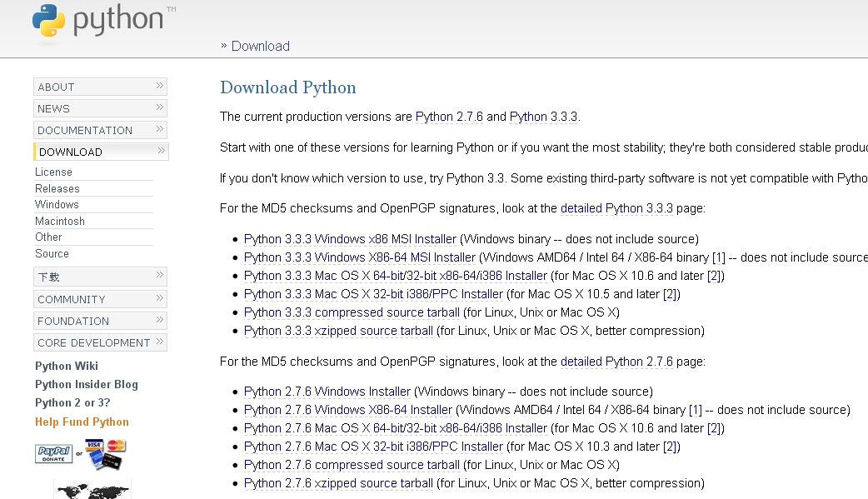Screen dimensions: 868x499
Task: Open the detailed Python 2.7.6 page link
Action: [616, 362]
